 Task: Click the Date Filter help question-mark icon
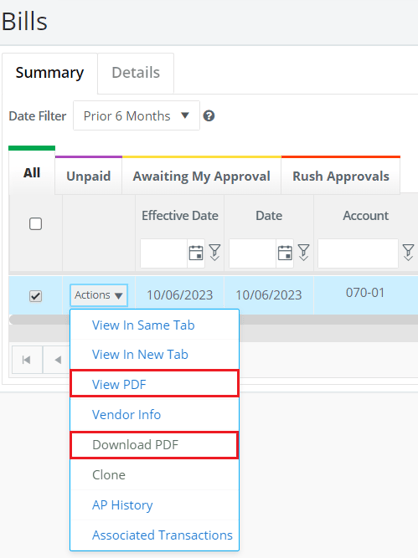click(x=209, y=116)
